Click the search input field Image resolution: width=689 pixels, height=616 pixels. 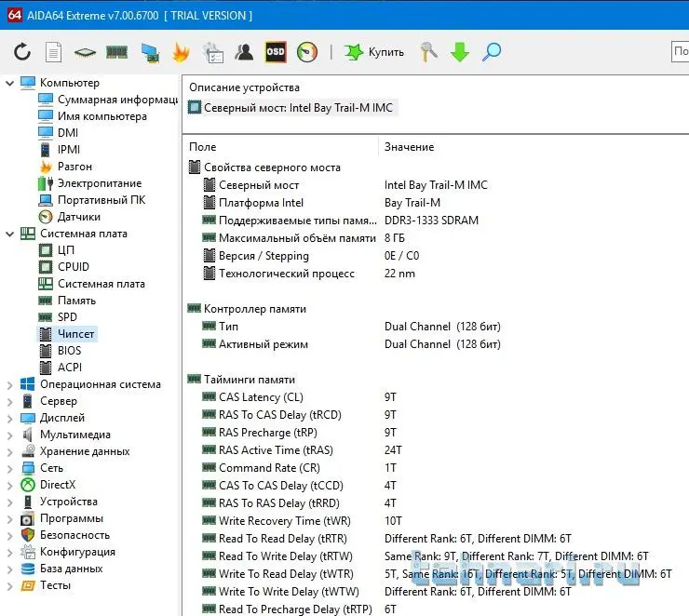[680, 52]
